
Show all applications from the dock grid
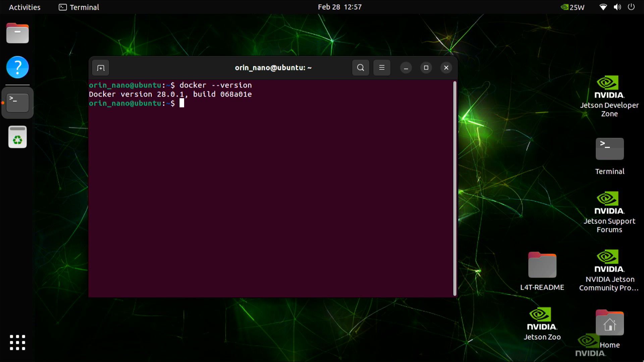coord(17,343)
